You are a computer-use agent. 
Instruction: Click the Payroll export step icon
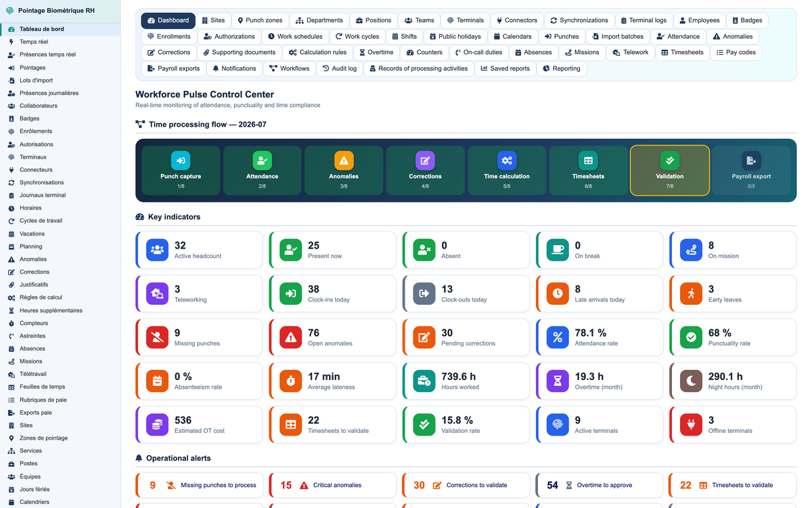coord(751,161)
